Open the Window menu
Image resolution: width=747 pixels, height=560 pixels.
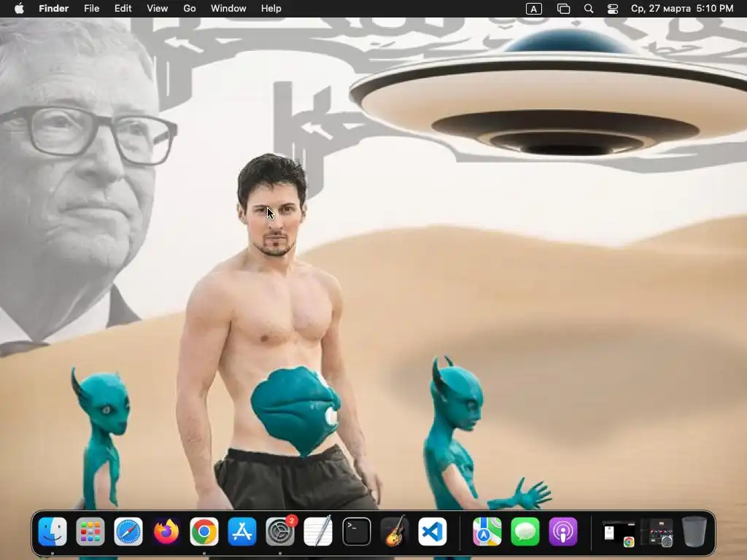tap(228, 9)
